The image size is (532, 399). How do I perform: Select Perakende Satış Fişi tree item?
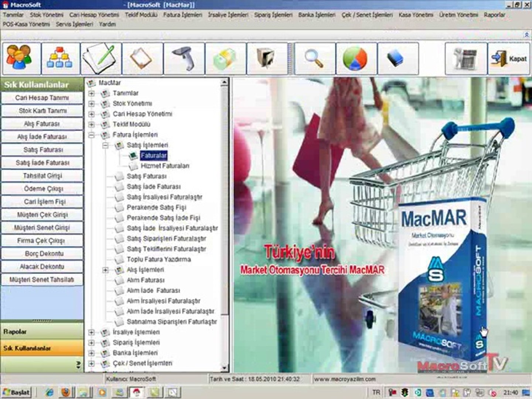click(x=156, y=208)
